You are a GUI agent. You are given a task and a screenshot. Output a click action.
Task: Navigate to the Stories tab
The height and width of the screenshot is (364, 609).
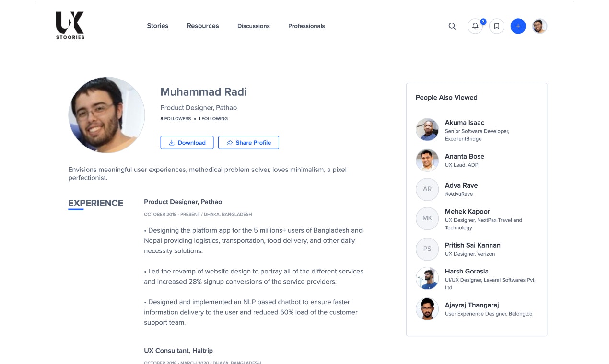coord(157,26)
